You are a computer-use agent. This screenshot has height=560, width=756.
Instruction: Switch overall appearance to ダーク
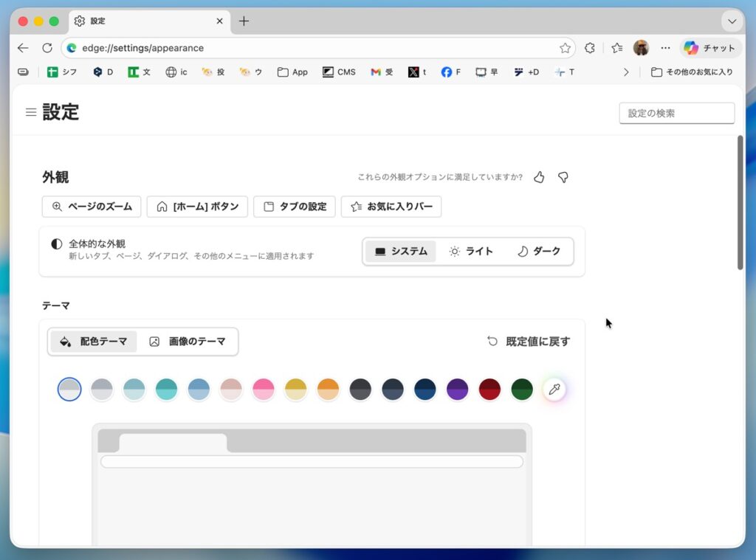click(x=539, y=252)
